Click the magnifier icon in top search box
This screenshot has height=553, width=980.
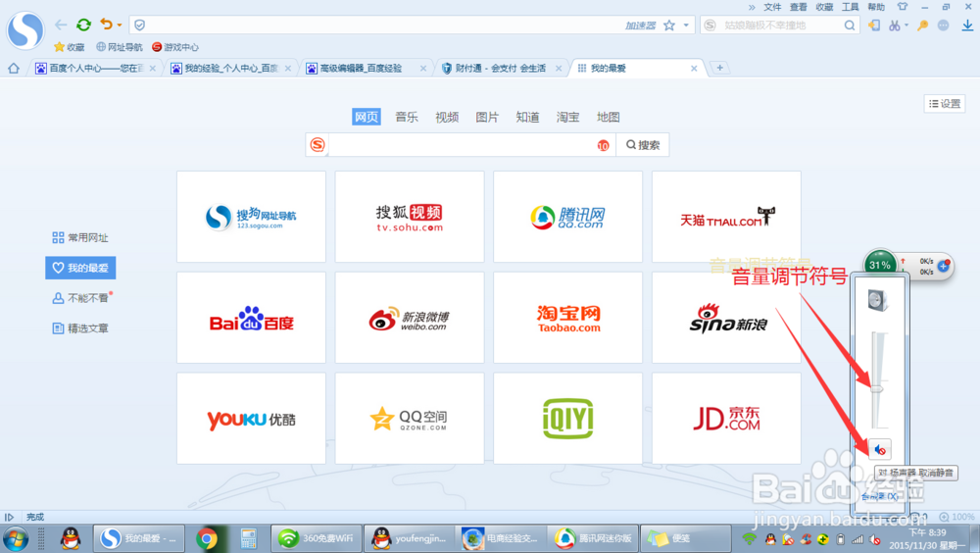click(850, 25)
